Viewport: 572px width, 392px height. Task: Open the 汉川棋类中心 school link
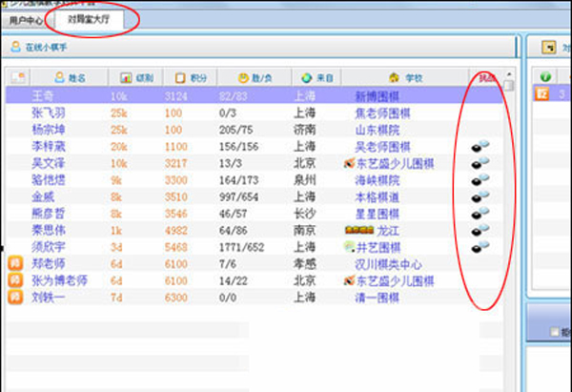click(389, 264)
